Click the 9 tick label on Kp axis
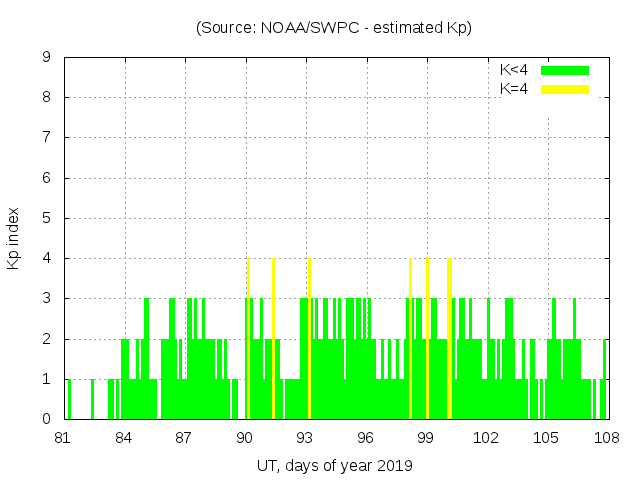 tap(46, 57)
